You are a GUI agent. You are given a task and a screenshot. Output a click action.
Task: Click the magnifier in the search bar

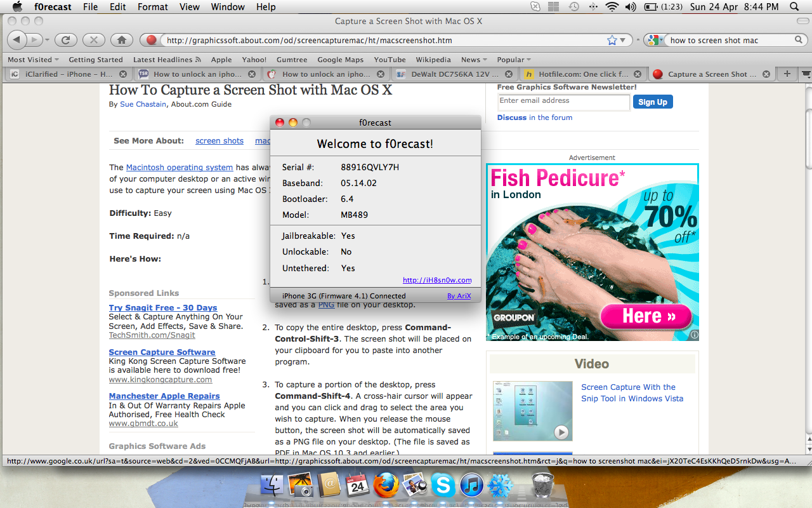pyautogui.click(x=798, y=40)
